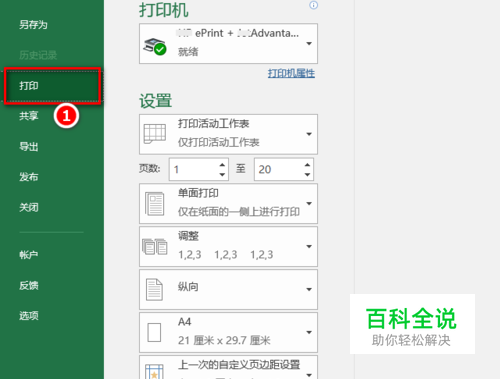Open the 帐户 (Account) page
The width and height of the screenshot is (500, 379).
click(x=29, y=255)
